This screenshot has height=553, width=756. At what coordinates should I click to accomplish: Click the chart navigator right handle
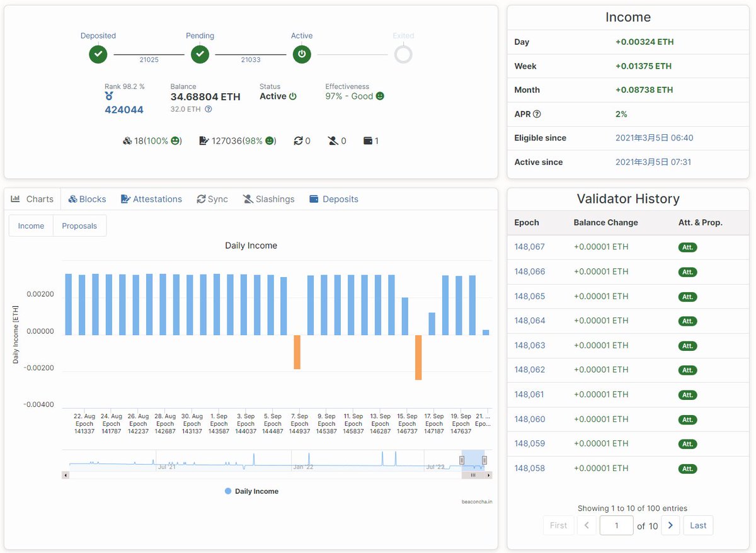(484, 460)
